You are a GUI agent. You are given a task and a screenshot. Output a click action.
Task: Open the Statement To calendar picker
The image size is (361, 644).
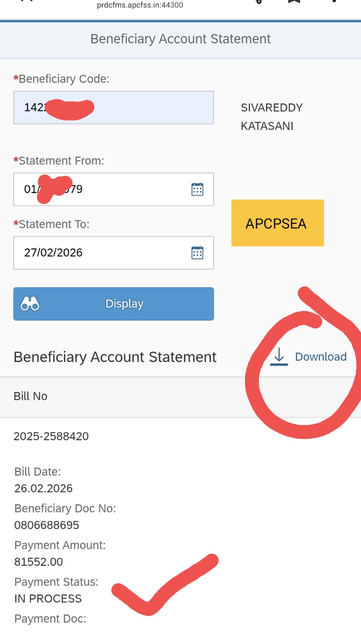[x=197, y=253]
